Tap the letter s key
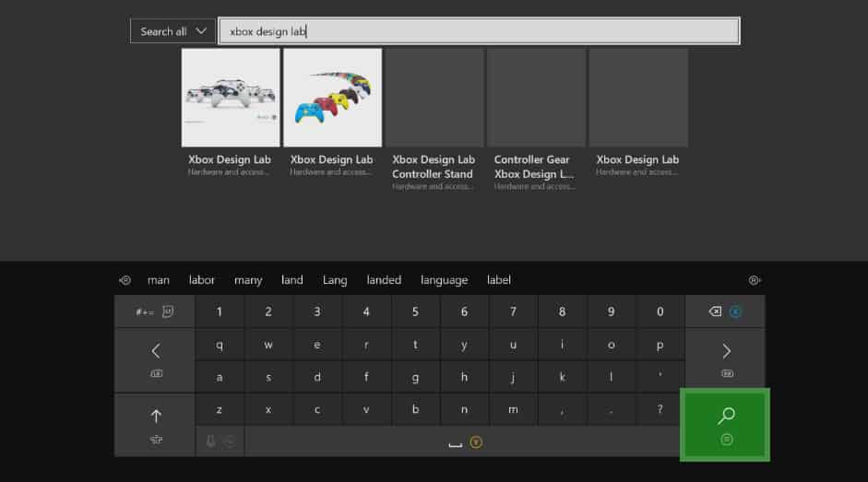The width and height of the screenshot is (868, 482). tap(268, 378)
